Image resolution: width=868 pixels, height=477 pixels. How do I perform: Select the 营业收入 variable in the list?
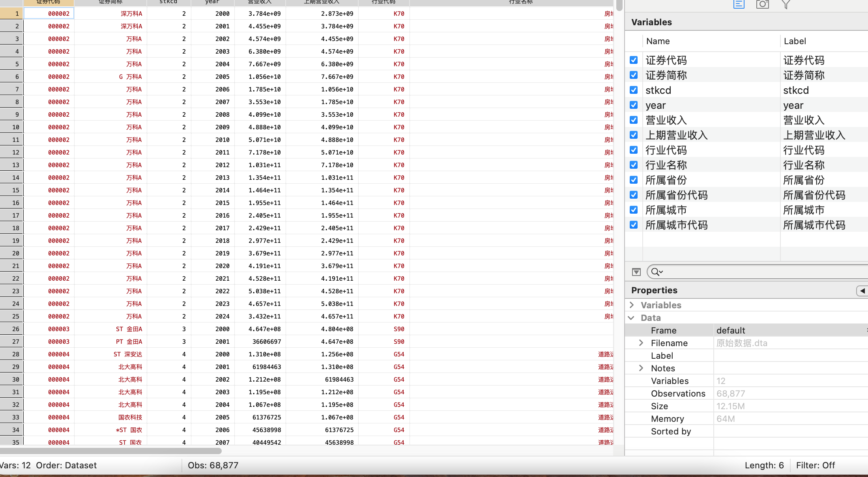tap(667, 120)
